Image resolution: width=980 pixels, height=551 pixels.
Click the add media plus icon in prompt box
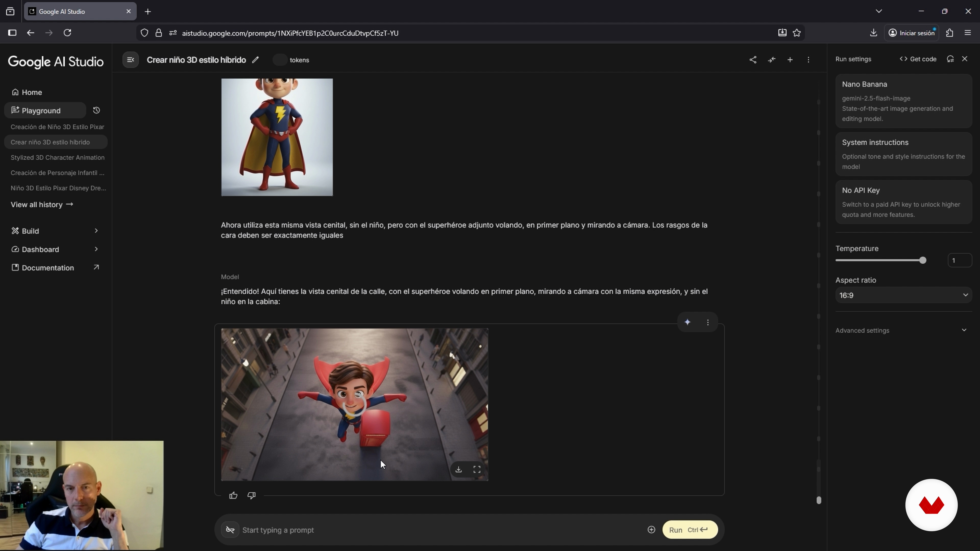[651, 530]
